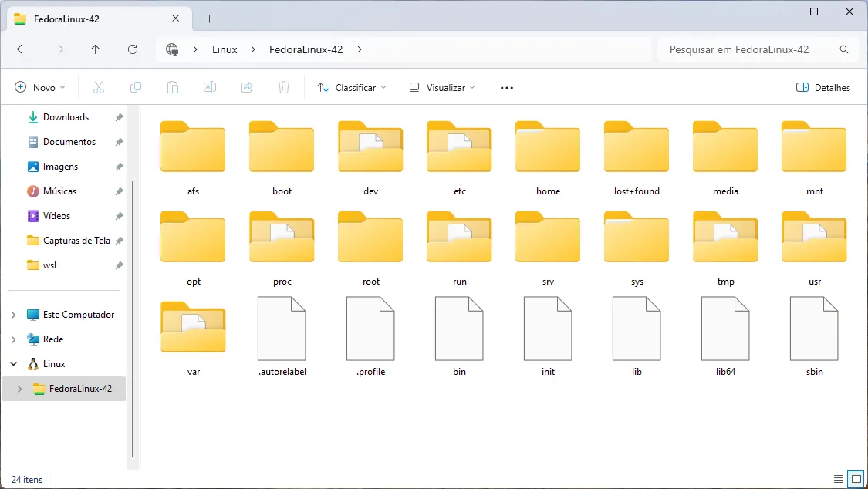Viewport: 868px width, 489px height.
Task: Select the init file
Action: click(x=548, y=337)
